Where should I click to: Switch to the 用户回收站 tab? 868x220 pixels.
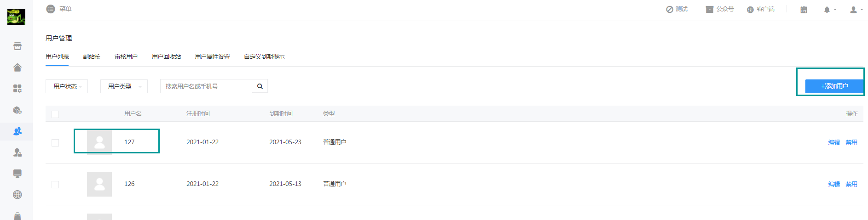click(166, 56)
